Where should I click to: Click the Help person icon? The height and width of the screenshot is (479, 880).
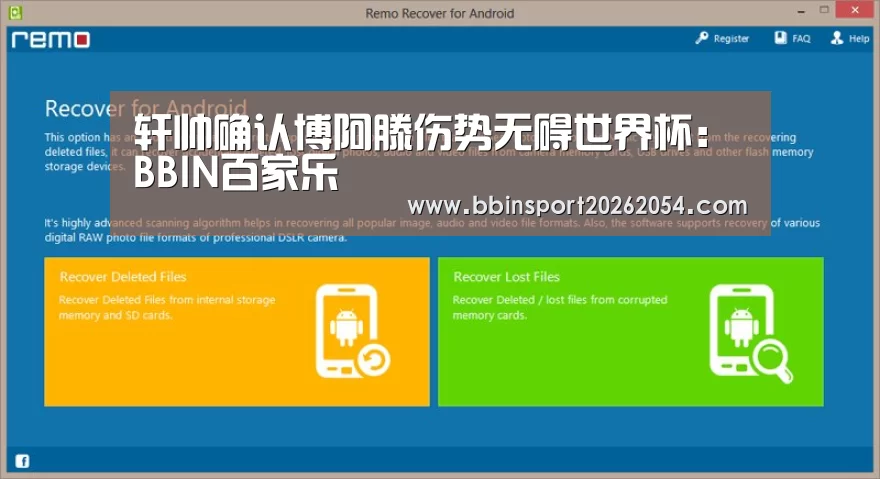pyautogui.click(x=837, y=38)
